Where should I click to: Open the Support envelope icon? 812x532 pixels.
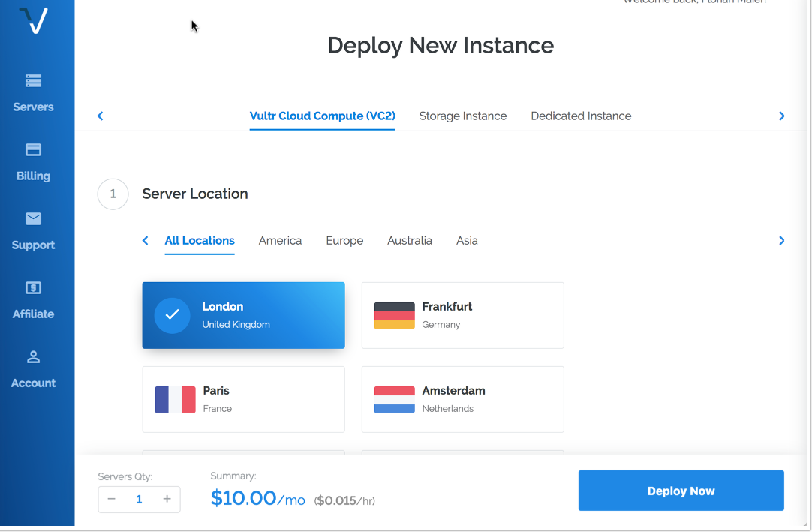[x=33, y=218]
